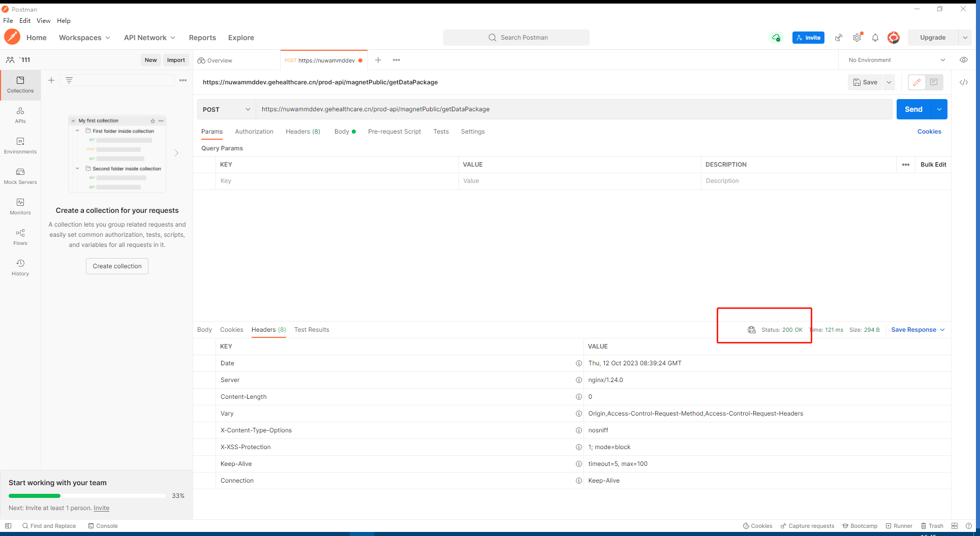Viewport: 980px width, 536px height.
Task: Open the APIs sidebar section
Action: click(20, 115)
